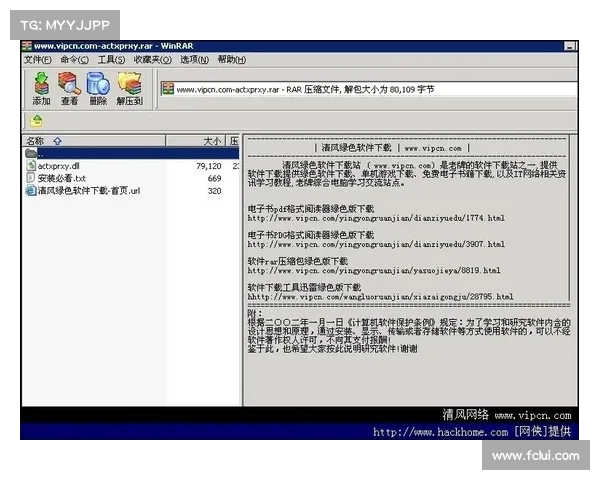The width and height of the screenshot is (600, 480).
Task: Click the RAR archive icon in the address bar
Action: [x=168, y=89]
